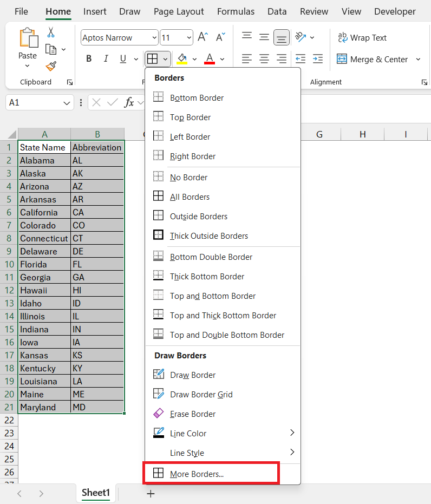Expand Merge & Center options arrow
This screenshot has height=504, width=431.
click(418, 59)
